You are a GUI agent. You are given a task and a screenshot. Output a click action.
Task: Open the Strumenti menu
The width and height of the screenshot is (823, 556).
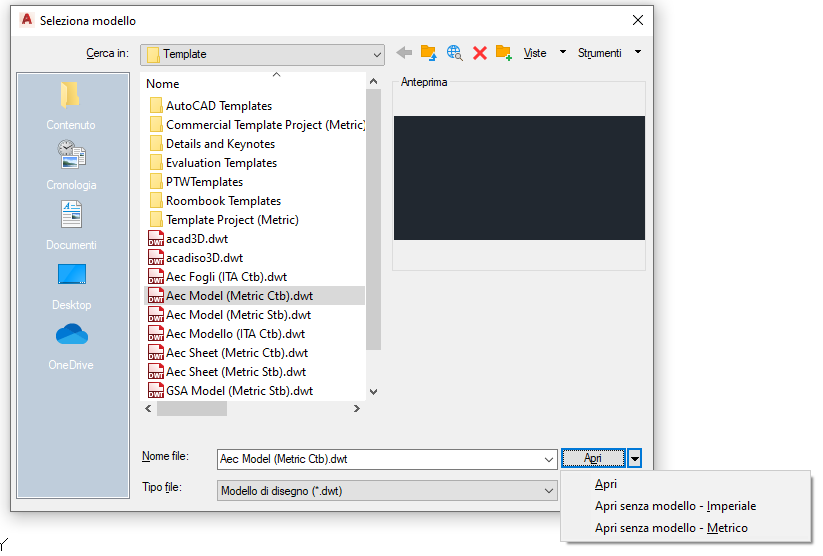tap(599, 53)
